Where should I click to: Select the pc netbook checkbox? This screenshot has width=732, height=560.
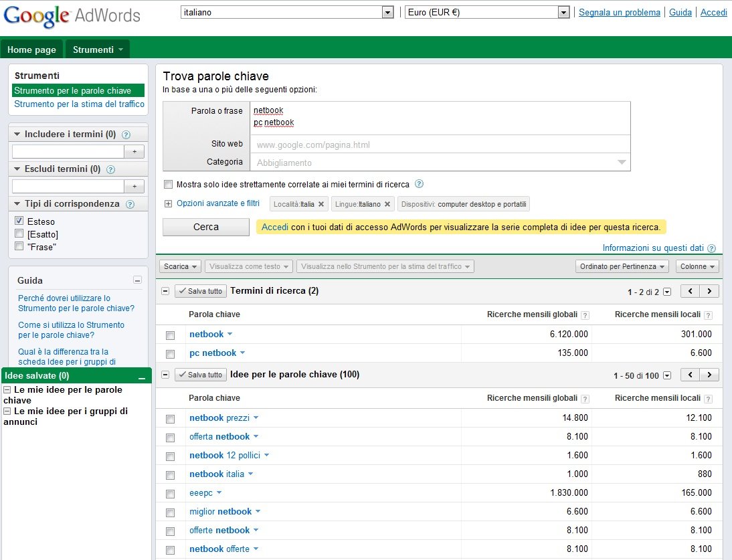click(x=171, y=354)
